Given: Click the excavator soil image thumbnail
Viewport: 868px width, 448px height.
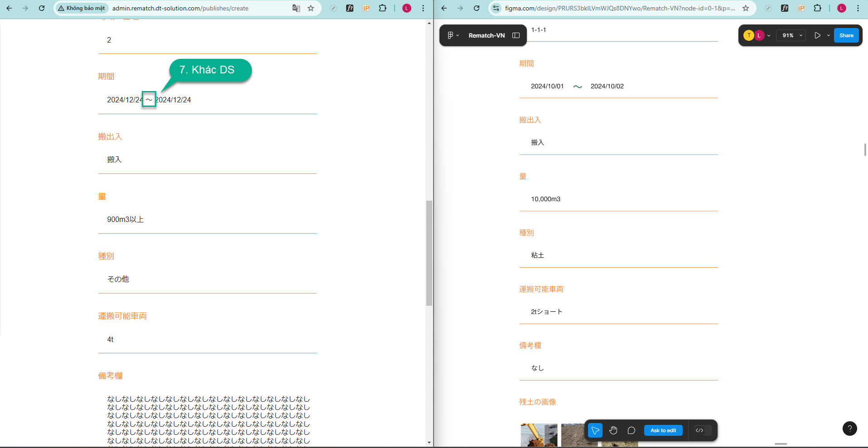Looking at the screenshot, I should click(539, 435).
